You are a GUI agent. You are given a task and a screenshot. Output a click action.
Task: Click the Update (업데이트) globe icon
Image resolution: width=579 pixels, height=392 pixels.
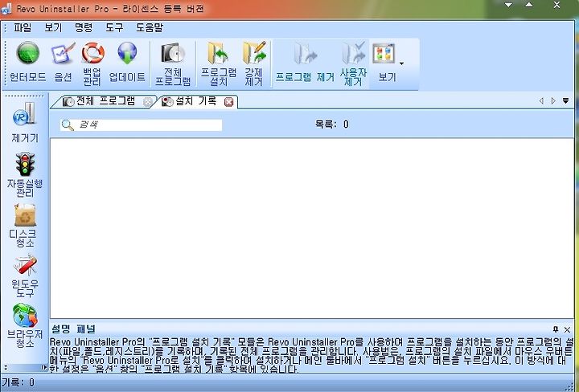(127, 53)
